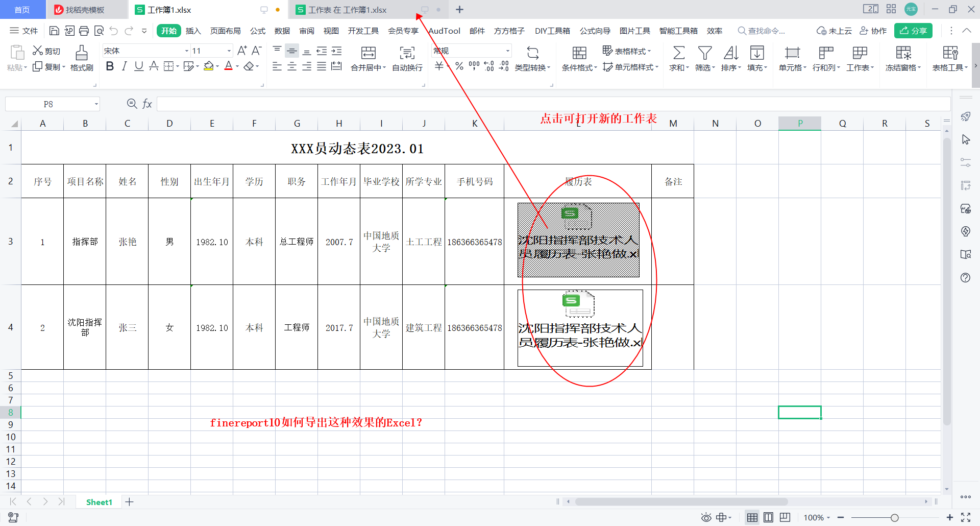The image size is (980, 526).
Task: Click the fx insert function icon
Action: [147, 104]
